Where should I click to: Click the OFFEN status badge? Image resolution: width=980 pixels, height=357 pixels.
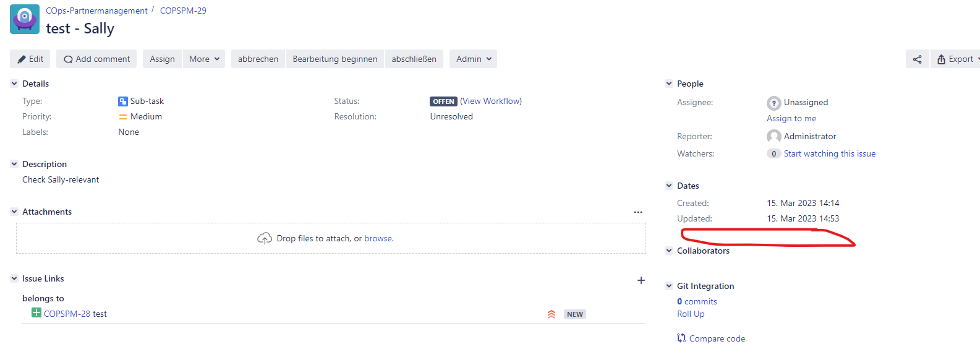[x=443, y=101]
